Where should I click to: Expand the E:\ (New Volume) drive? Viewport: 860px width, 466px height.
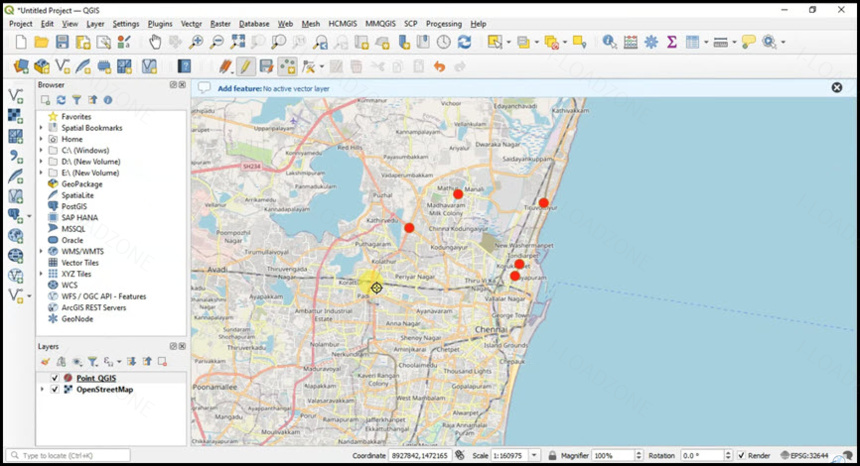tap(41, 173)
